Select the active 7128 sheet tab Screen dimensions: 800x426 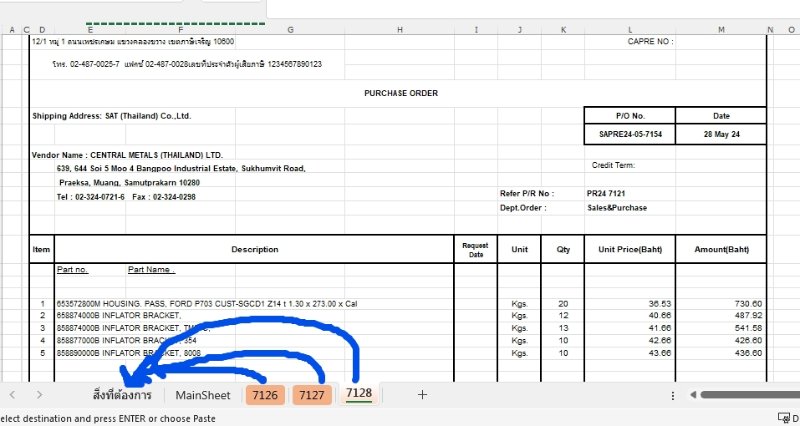pos(359,394)
